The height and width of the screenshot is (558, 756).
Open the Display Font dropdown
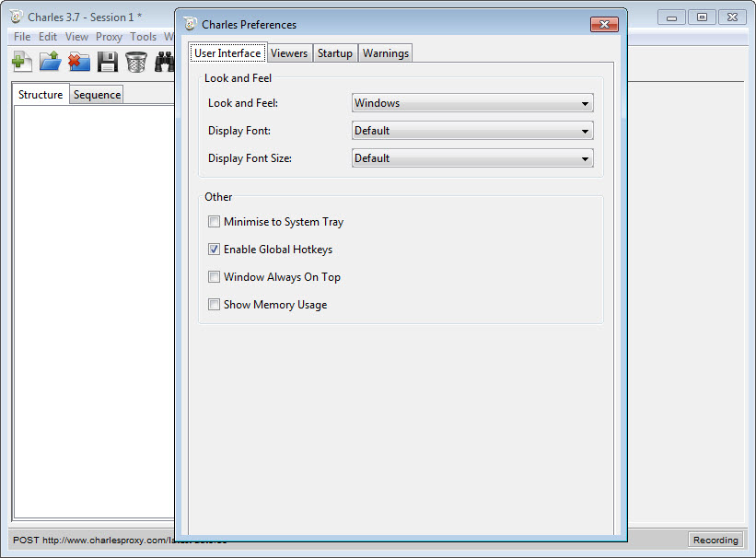click(472, 131)
